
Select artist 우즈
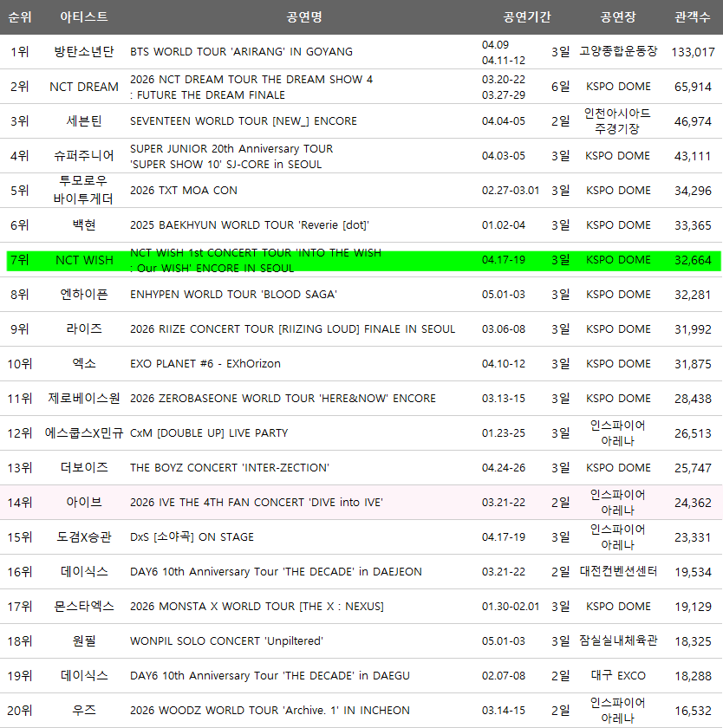(84, 711)
